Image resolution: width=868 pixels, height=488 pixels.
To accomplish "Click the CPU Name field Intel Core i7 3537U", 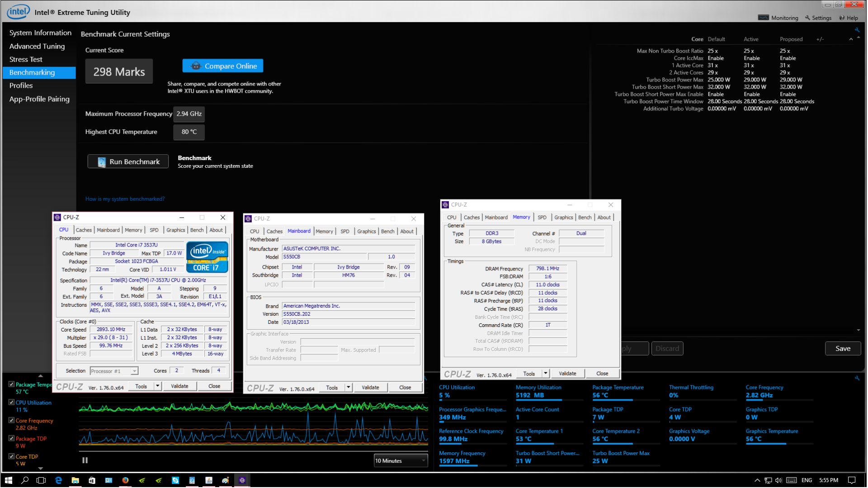I will pos(137,245).
